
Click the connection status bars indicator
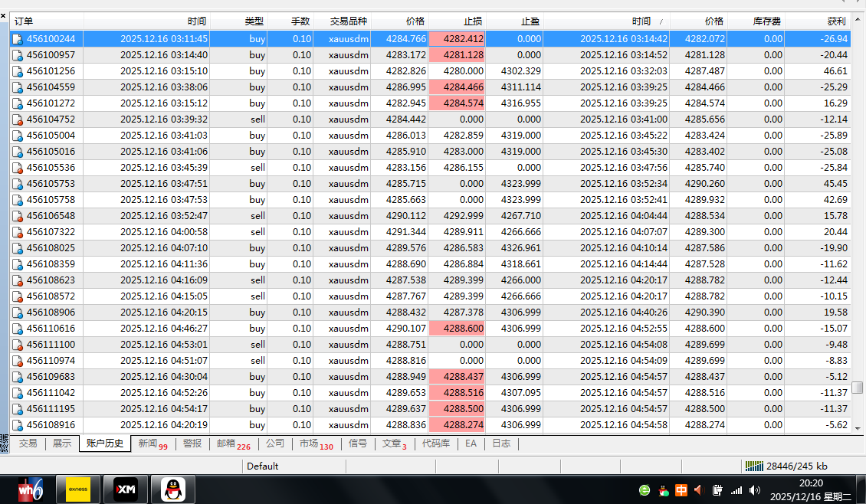[754, 466]
